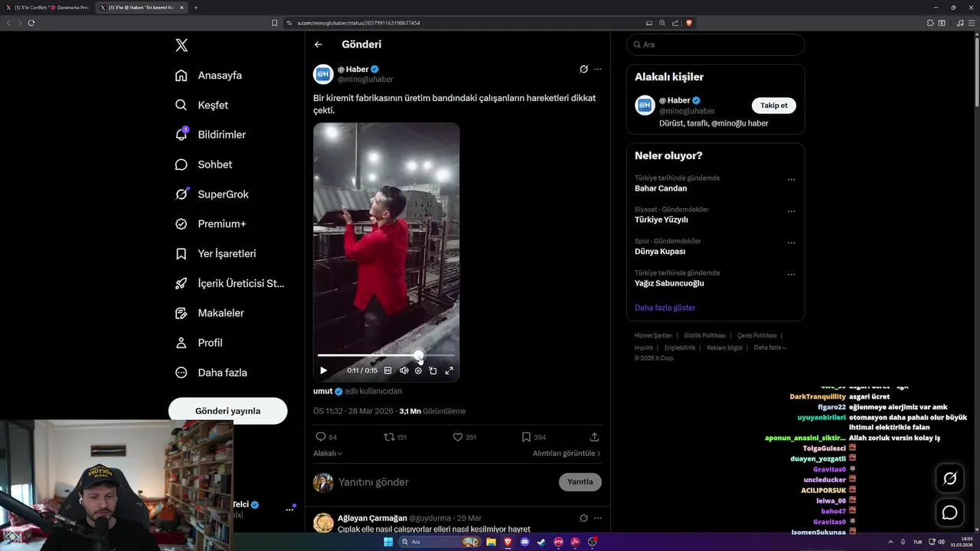Click the floating Grok button
This screenshot has width=980, height=551.
click(x=950, y=478)
